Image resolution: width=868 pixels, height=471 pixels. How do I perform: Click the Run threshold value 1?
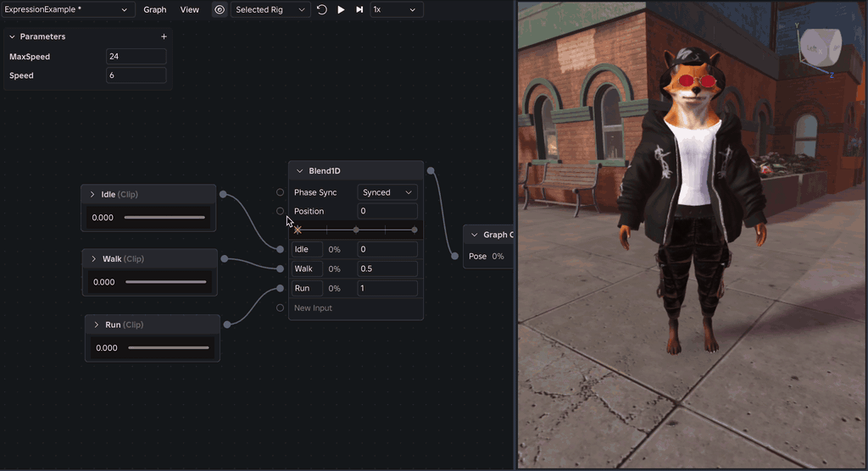click(x=387, y=288)
